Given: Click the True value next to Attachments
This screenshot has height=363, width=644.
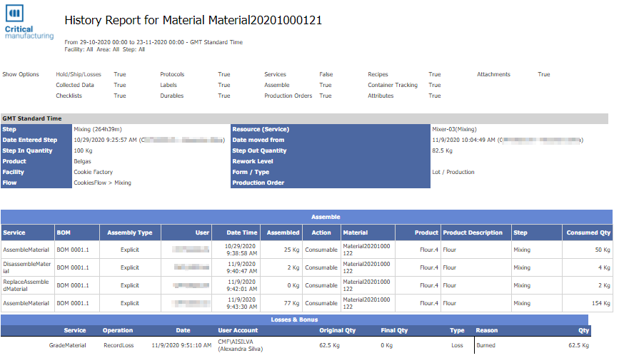Looking at the screenshot, I should click(544, 74).
